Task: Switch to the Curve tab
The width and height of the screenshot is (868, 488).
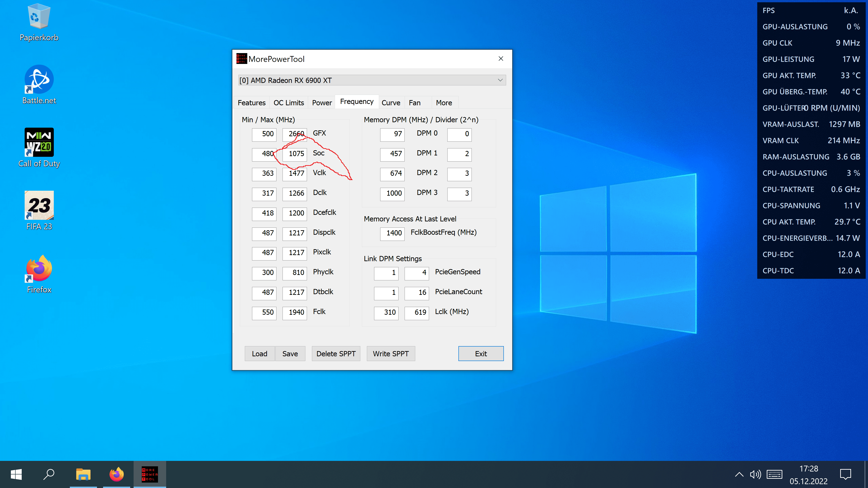Action: coord(391,103)
